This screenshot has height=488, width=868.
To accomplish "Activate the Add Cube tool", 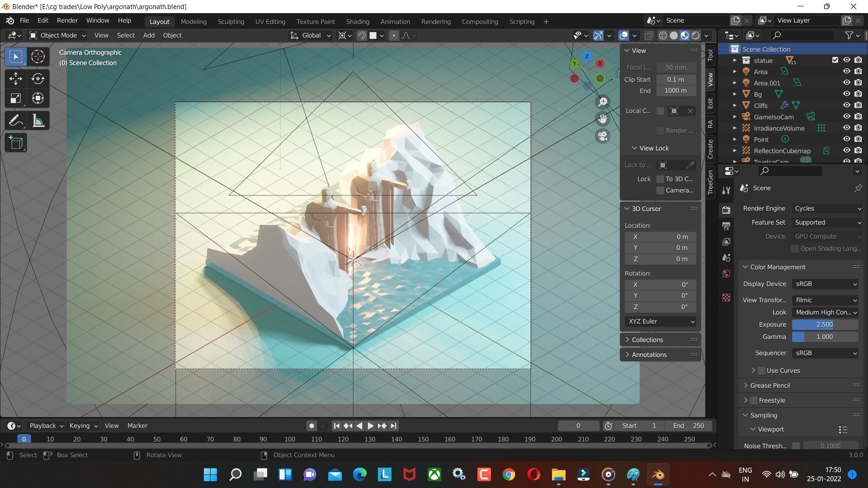I will 16,143.
